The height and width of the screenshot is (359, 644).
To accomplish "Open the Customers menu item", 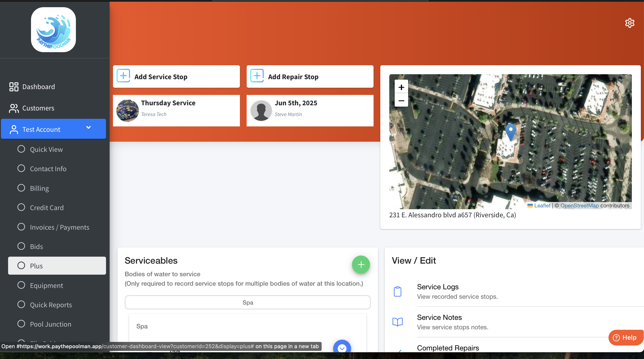I will point(53,108).
